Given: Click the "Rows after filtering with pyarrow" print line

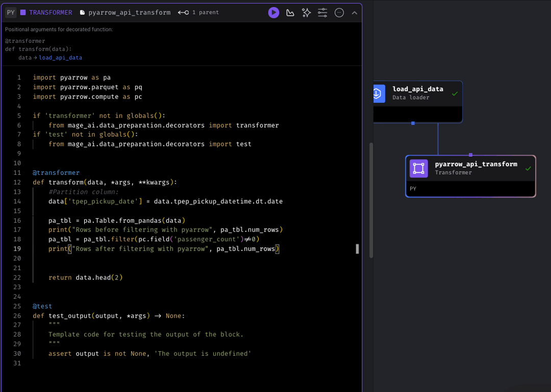Looking at the screenshot, I should click(164, 249).
